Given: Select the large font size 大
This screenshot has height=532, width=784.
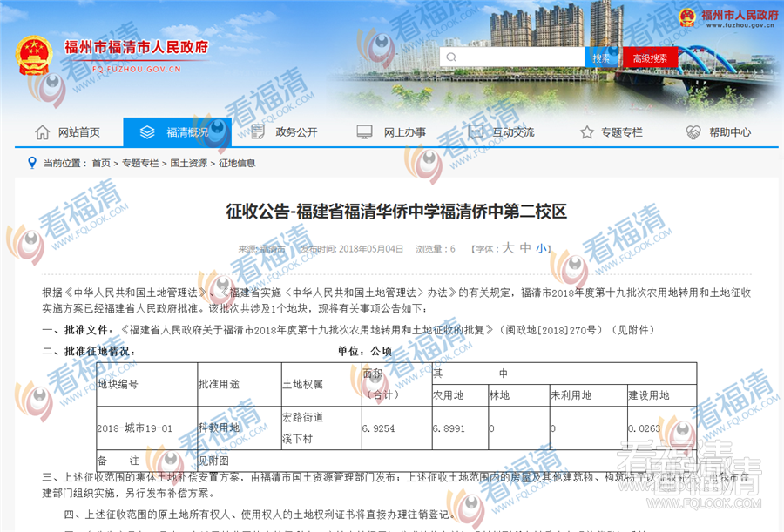Looking at the screenshot, I should pos(508,248).
